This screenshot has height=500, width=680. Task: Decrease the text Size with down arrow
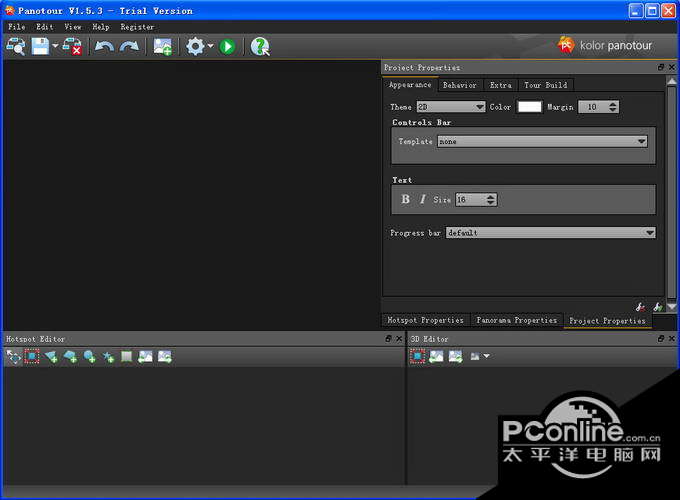click(x=490, y=203)
